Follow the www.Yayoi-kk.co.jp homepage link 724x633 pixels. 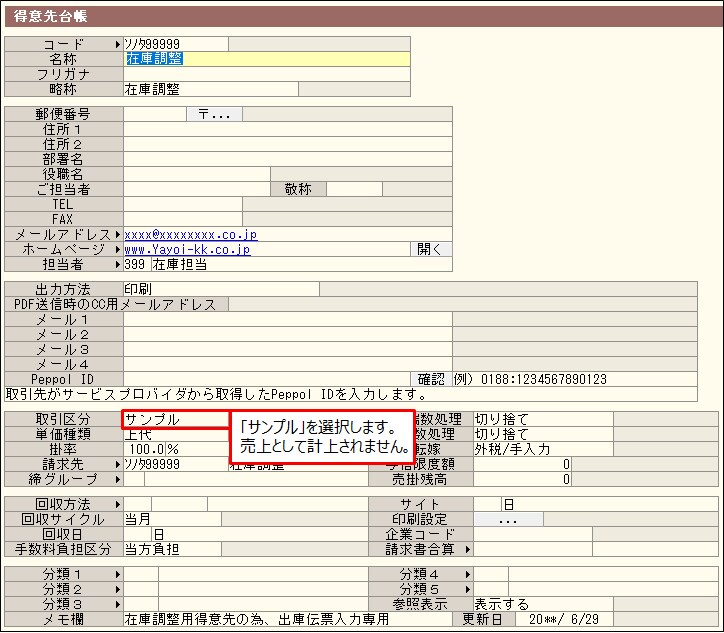click(x=187, y=249)
